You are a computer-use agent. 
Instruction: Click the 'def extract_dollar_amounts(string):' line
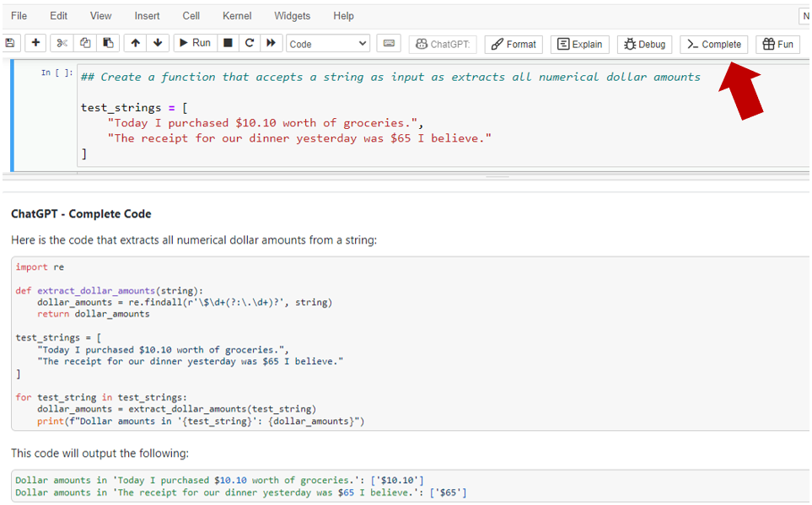click(110, 291)
